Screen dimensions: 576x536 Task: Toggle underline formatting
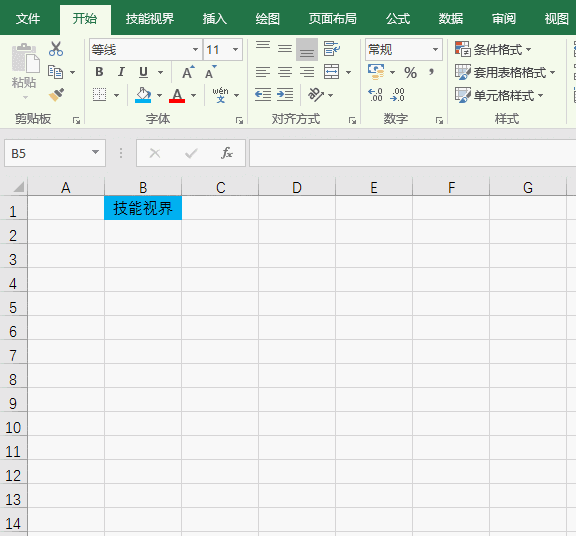coord(143,72)
